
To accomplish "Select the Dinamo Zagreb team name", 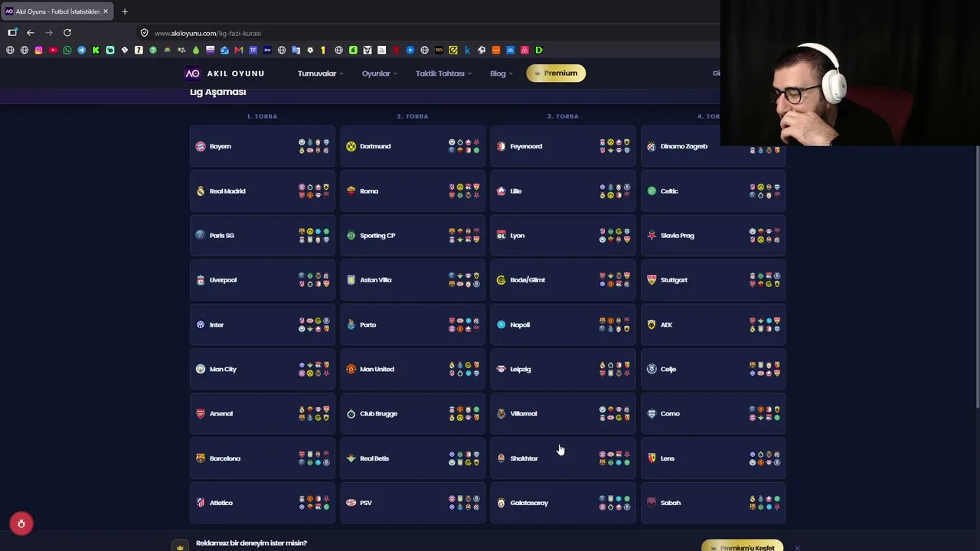I will pyautogui.click(x=684, y=146).
